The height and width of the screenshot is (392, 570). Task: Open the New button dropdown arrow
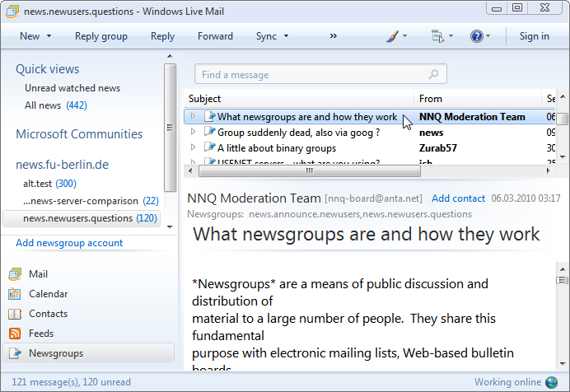(x=49, y=36)
